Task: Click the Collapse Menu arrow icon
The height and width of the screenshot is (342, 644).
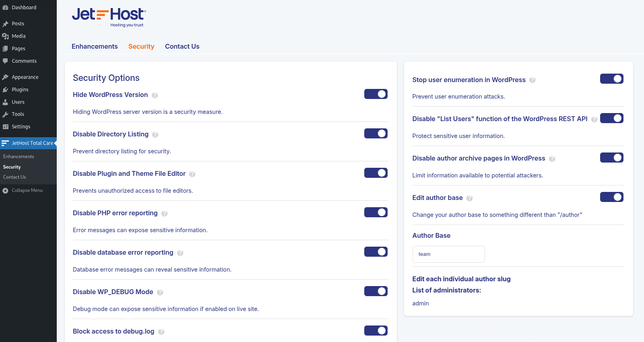Action: [5, 191]
